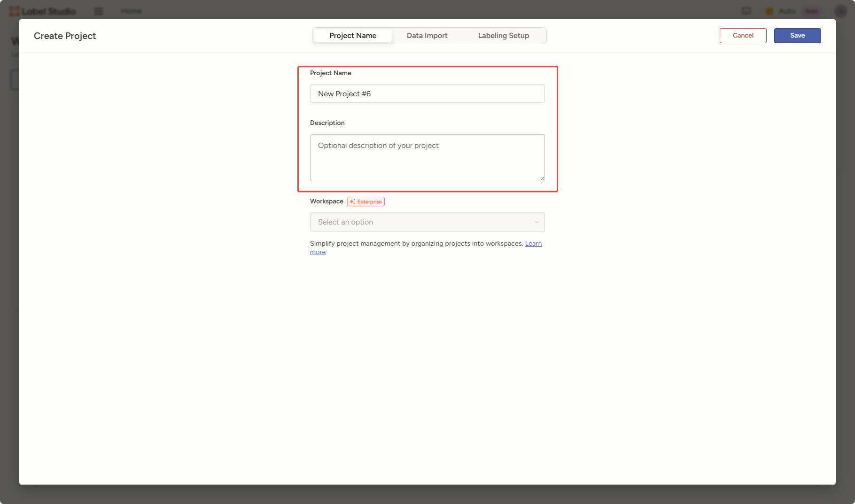The width and height of the screenshot is (855, 504).
Task: Switch to the Data Import tab
Action: (427, 36)
